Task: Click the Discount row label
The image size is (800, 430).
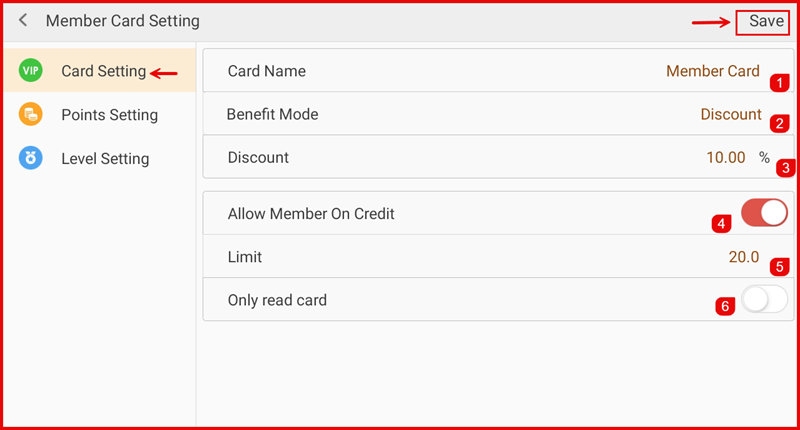Action: (258, 157)
